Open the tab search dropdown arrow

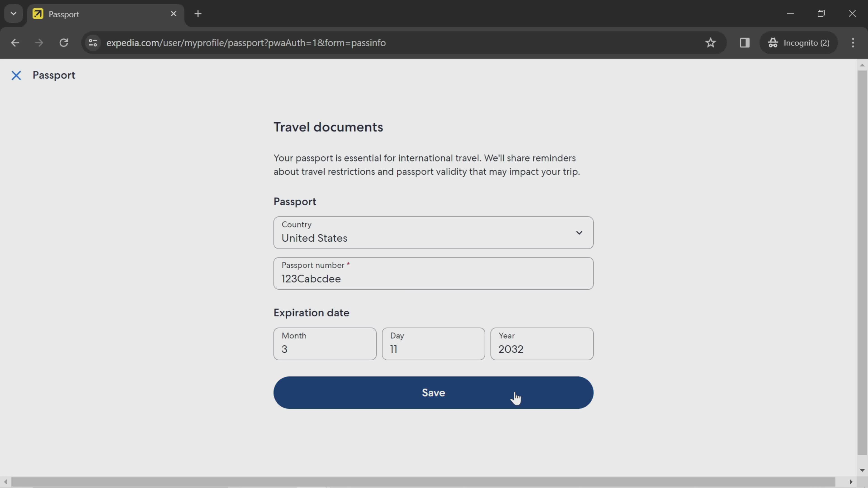(14, 14)
